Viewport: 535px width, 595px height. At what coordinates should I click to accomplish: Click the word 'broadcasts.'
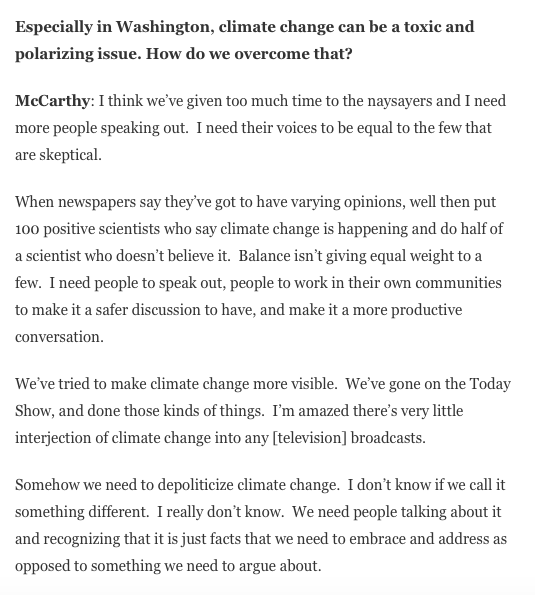tap(388, 438)
